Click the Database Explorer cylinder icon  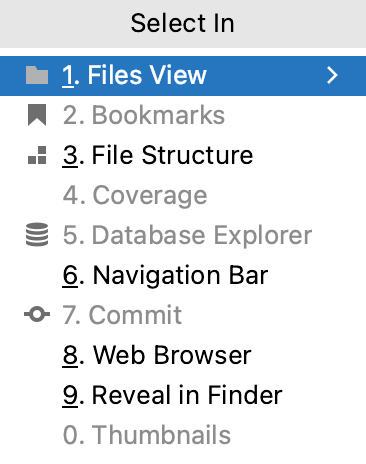click(37, 235)
